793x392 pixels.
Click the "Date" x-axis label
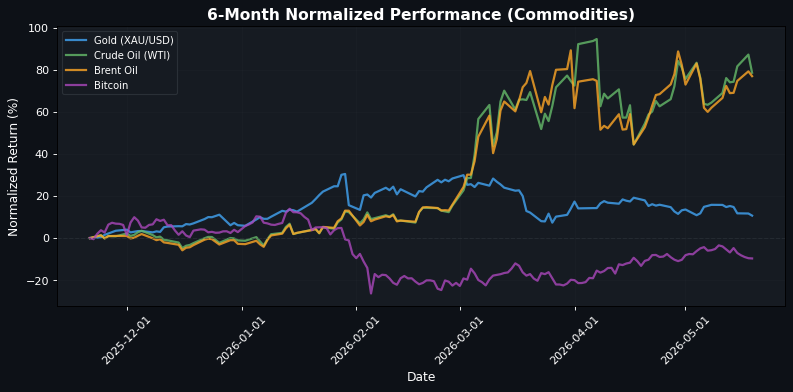pyautogui.click(x=421, y=377)
